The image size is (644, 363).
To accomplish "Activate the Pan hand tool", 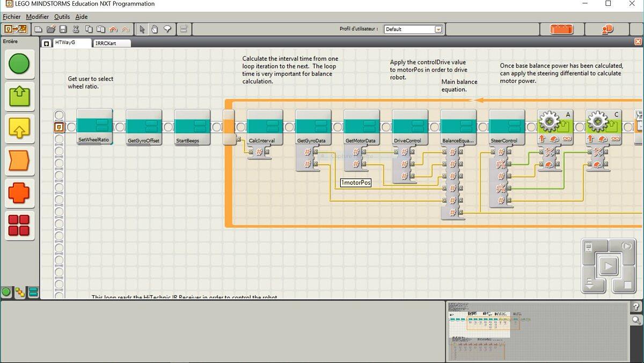I will click(x=155, y=29).
